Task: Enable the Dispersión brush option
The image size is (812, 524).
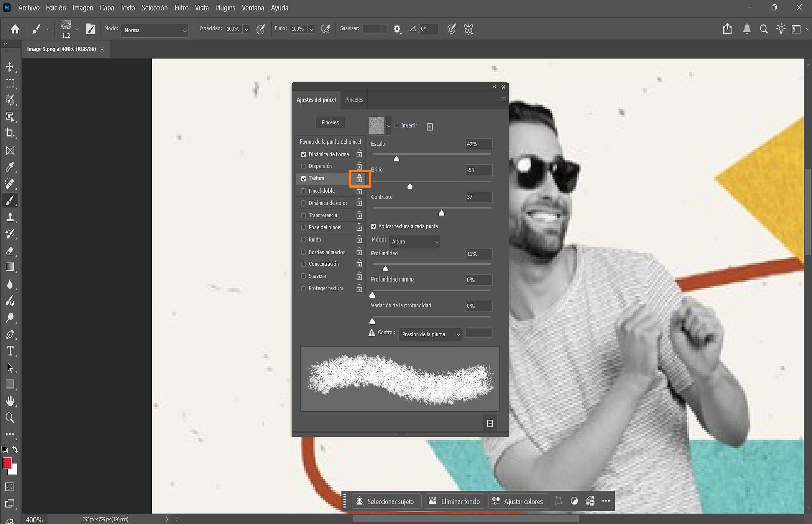Action: pos(304,166)
